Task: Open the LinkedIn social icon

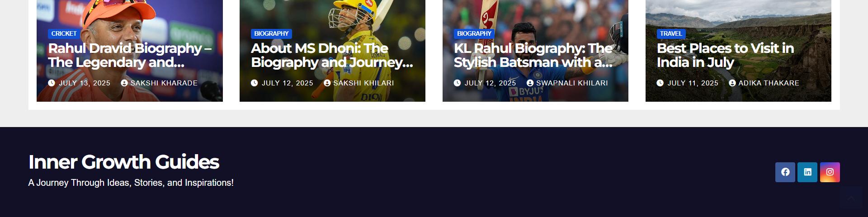Action: tap(807, 172)
